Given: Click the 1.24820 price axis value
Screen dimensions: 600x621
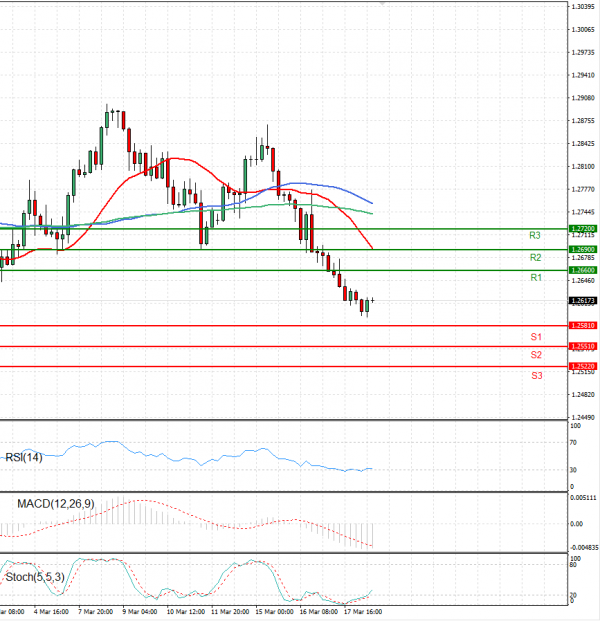Looking at the screenshot, I should (583, 394).
